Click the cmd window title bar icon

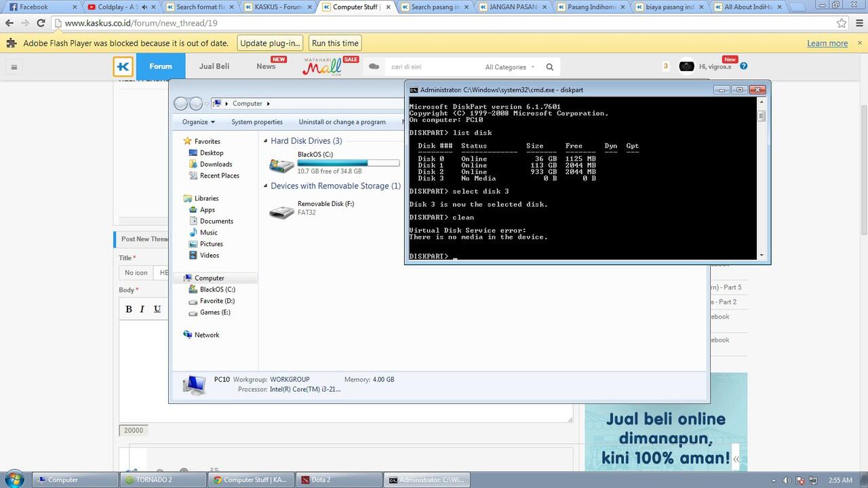(x=413, y=89)
